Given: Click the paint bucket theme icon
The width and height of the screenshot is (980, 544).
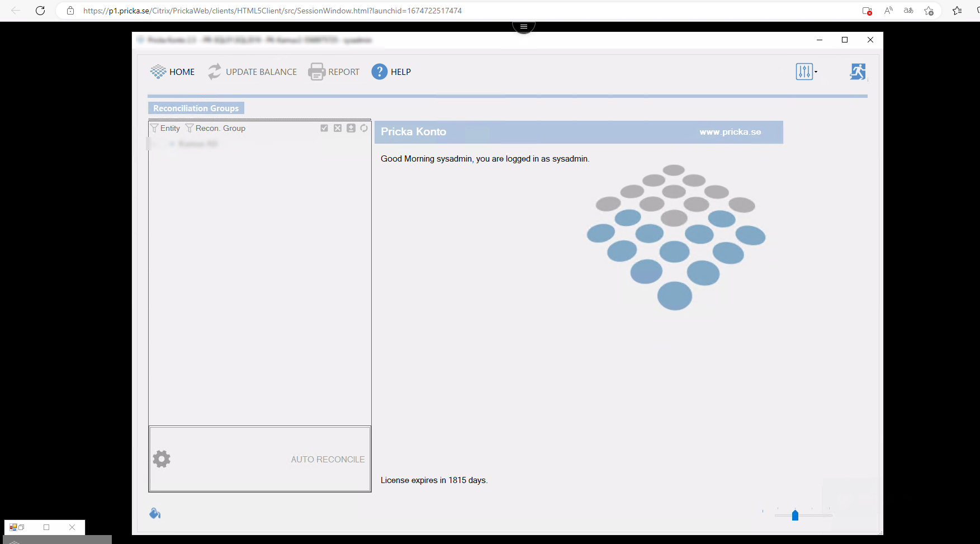Looking at the screenshot, I should point(155,513).
